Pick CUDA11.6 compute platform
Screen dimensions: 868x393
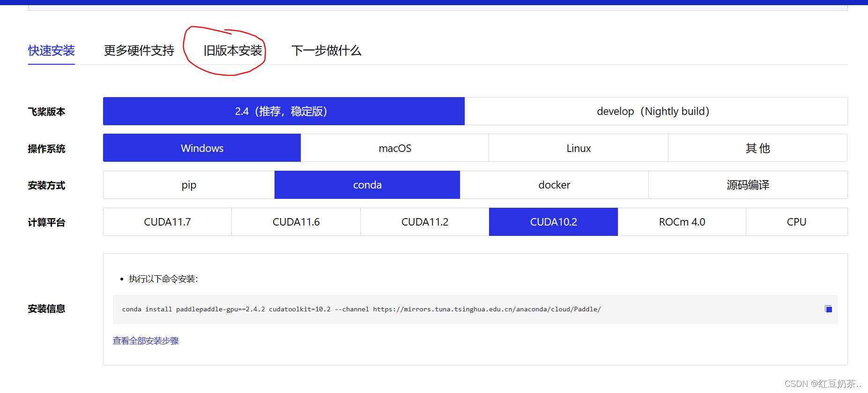coord(296,222)
